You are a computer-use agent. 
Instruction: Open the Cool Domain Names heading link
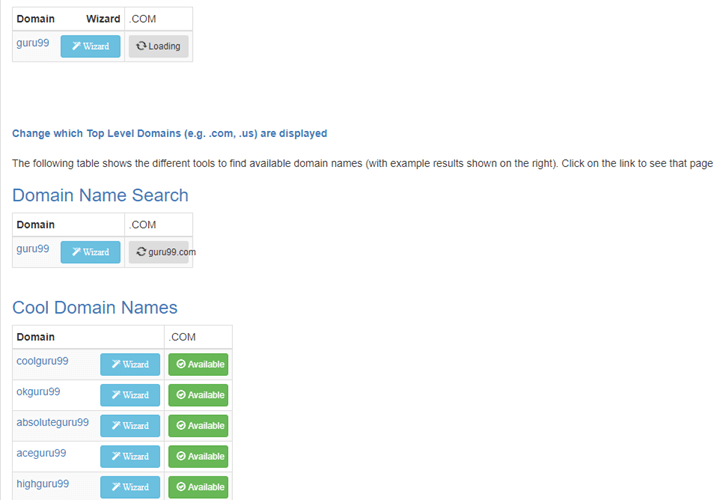(x=95, y=307)
